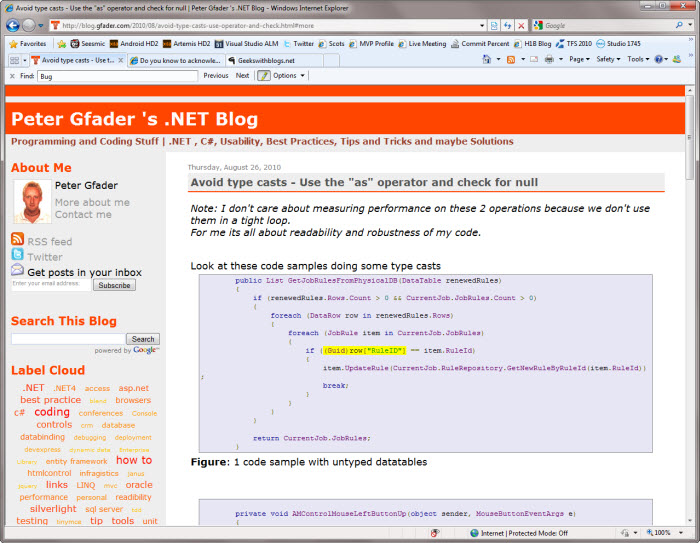
Task: Click the Google search magnifier icon
Action: click(x=677, y=25)
